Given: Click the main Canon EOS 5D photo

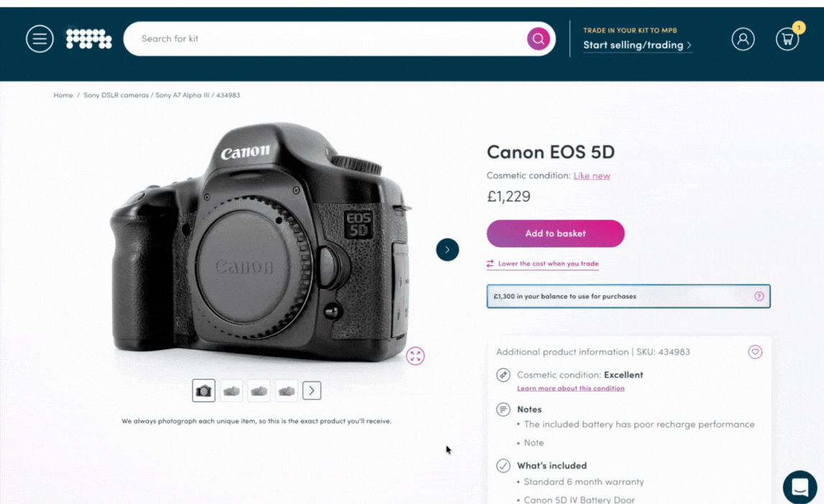Looking at the screenshot, I should [261, 242].
